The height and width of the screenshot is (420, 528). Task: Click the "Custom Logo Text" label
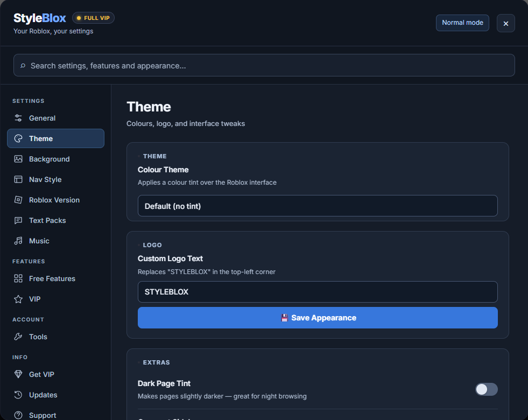[170, 258]
